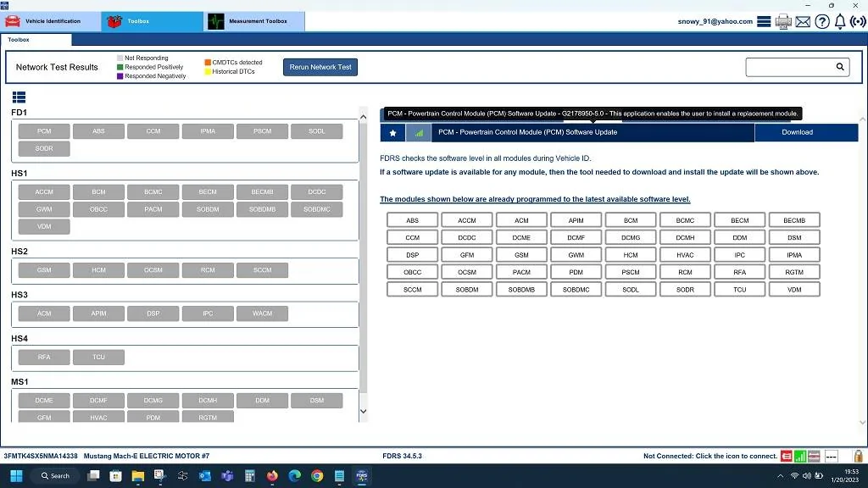Show hidden system tray icons chevron
The image size is (868, 488).
(x=780, y=476)
